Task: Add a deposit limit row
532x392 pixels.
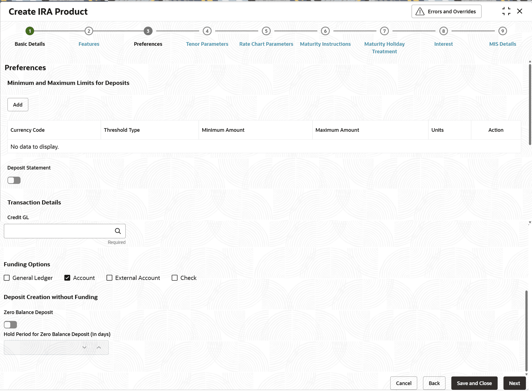Action: pos(18,105)
